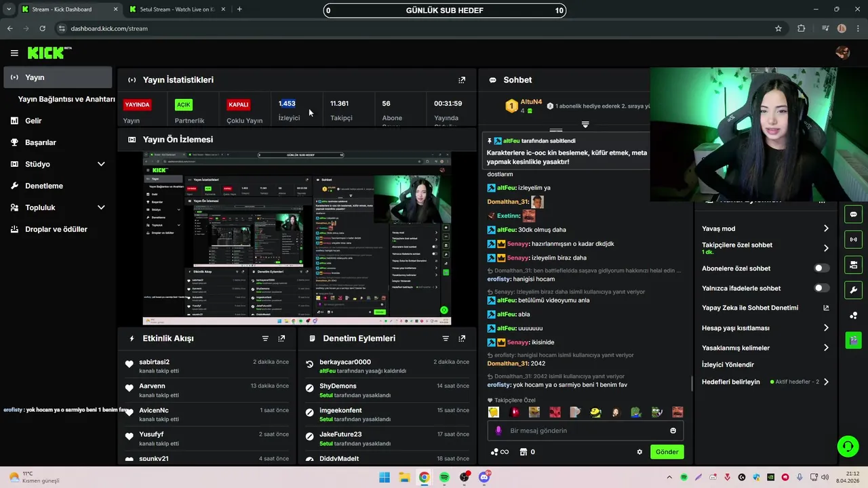The height and width of the screenshot is (488, 868).
Task: Click username Domalthan_31 in chat message 2042
Action: 508,363
